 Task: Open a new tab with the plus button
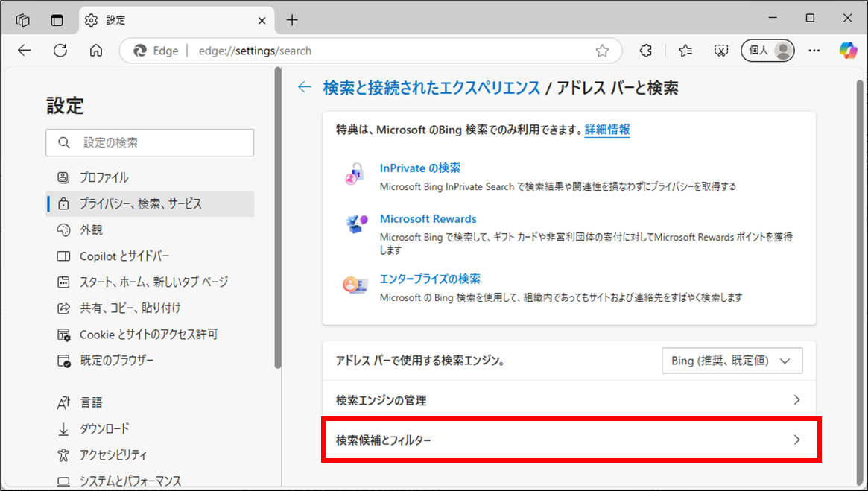click(x=292, y=20)
